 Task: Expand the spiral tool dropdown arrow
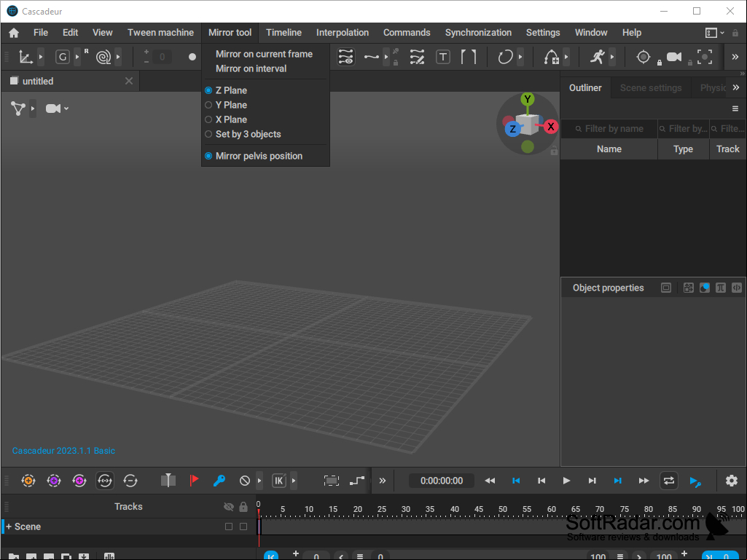pos(118,57)
